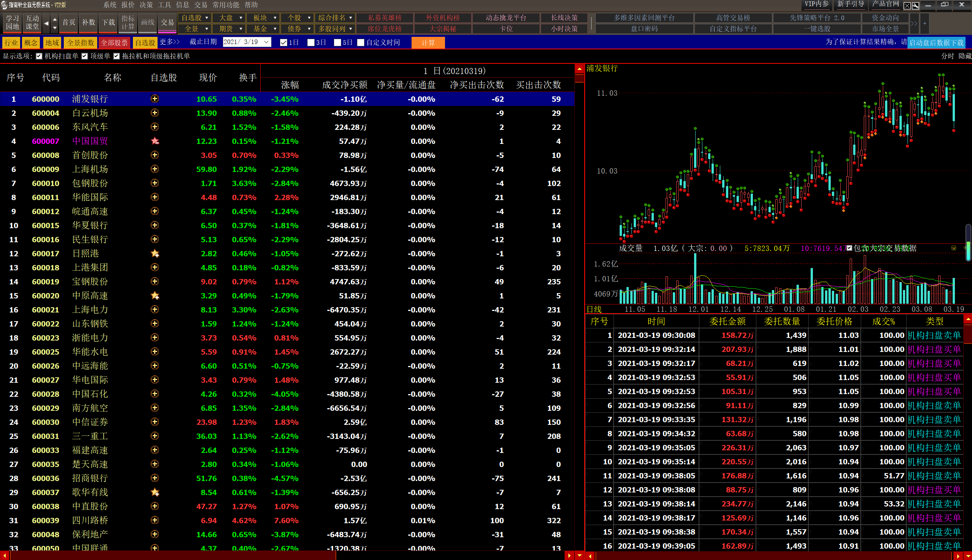This screenshot has height=560, width=972.
Task: Click the star favorite icon for 中国国贸
Action: (x=155, y=141)
